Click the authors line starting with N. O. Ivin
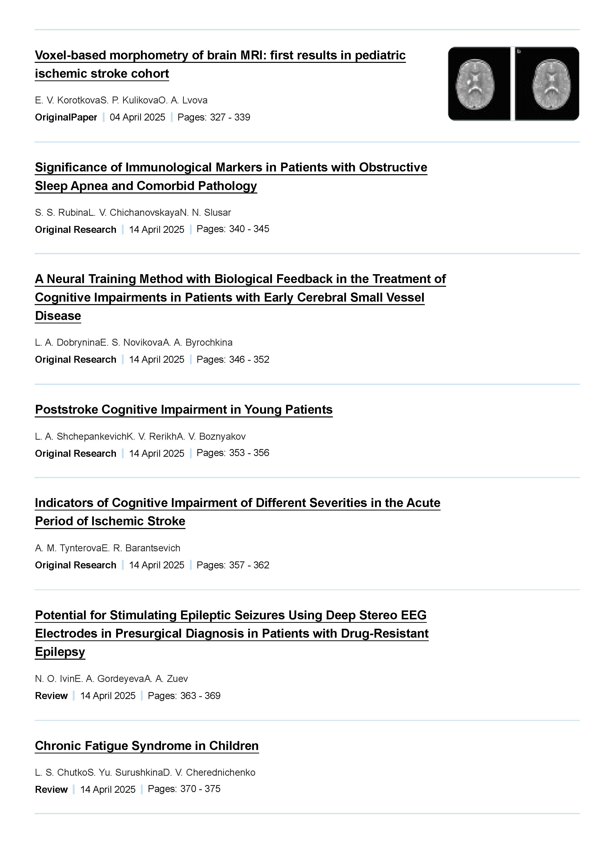This screenshot has width=614, height=868. (111, 679)
